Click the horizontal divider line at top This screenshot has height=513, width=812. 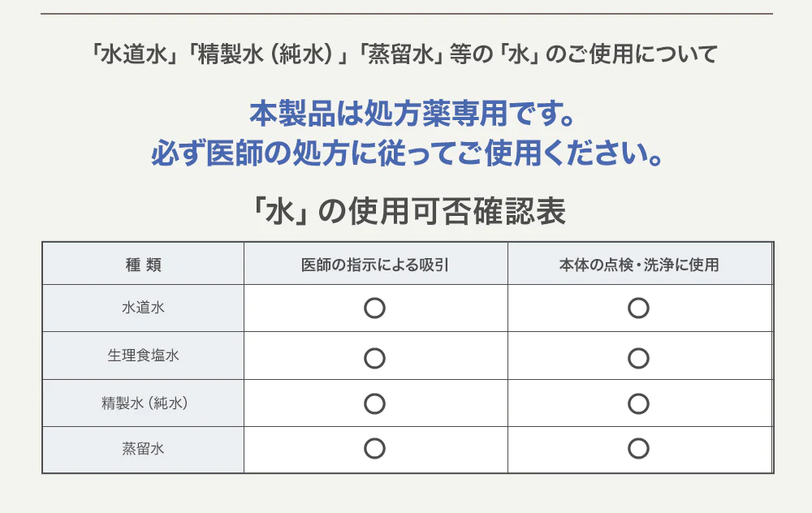pyautogui.click(x=407, y=14)
